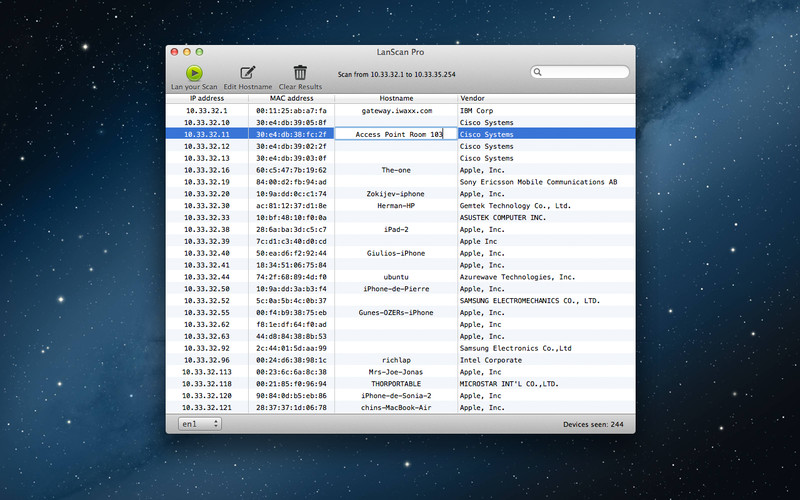800x500 pixels.
Task: Sort by MAC address column header
Action: (291, 98)
